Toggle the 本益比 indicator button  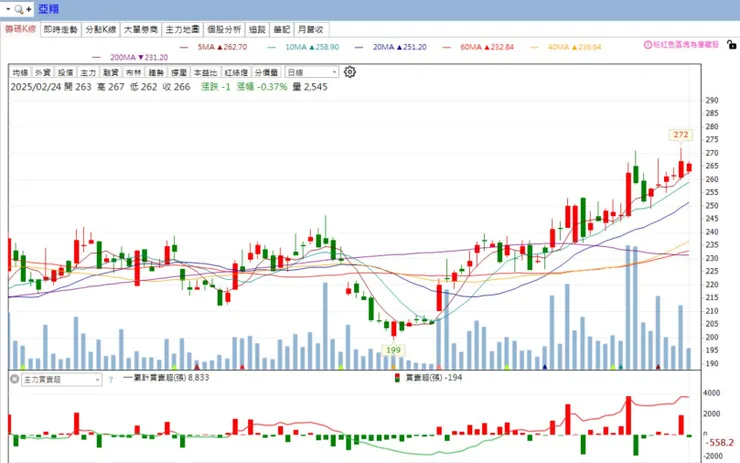click(206, 72)
